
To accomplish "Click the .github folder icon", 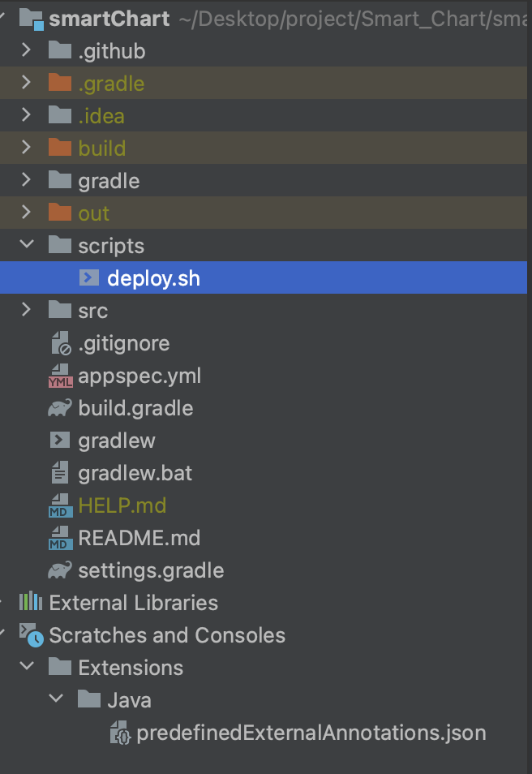I will 60,50.
